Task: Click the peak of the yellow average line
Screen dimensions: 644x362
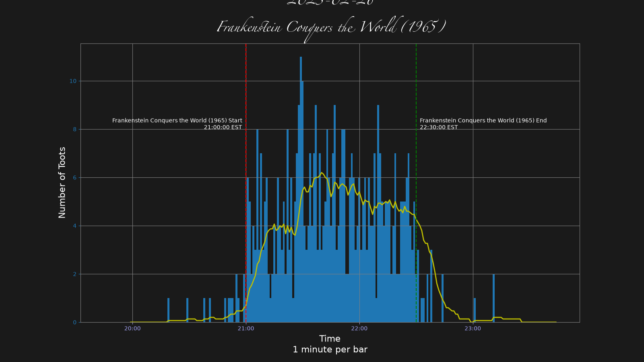Action: [321, 173]
